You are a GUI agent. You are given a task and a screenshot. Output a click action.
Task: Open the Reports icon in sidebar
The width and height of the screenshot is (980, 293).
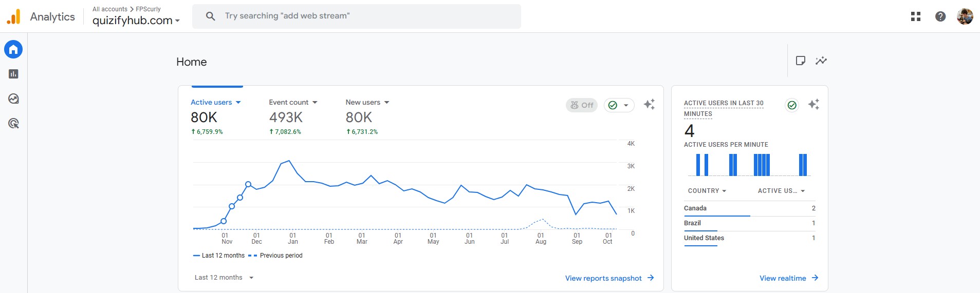point(13,74)
